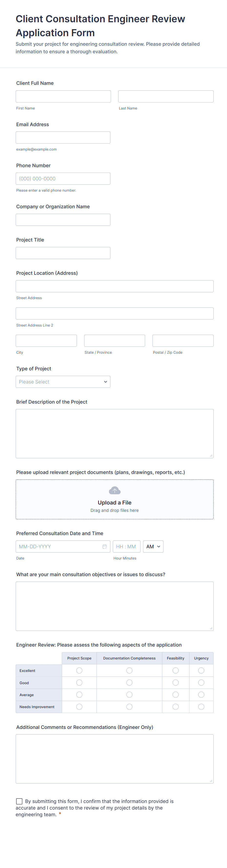Click the Additional Comments text area
The image size is (227, 868).
click(x=114, y=758)
